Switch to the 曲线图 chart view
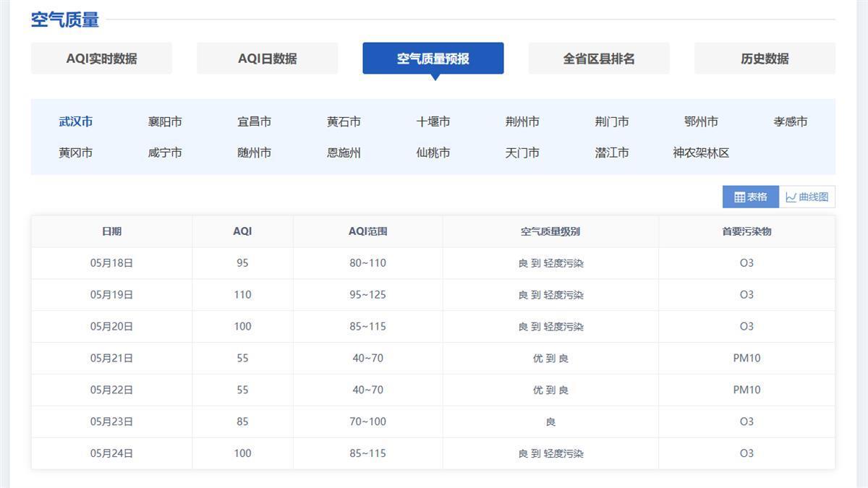This screenshot has width=868, height=488. point(807,197)
